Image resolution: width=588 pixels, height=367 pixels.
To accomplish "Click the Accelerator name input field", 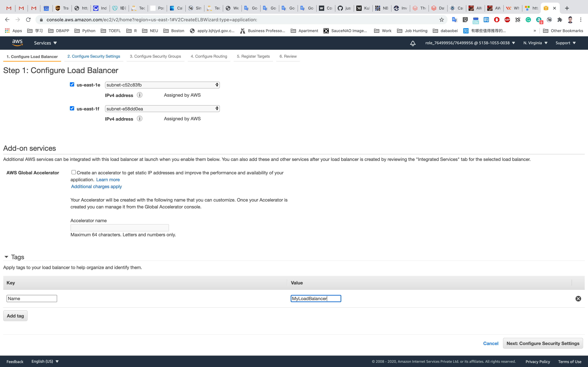I will point(120,228).
